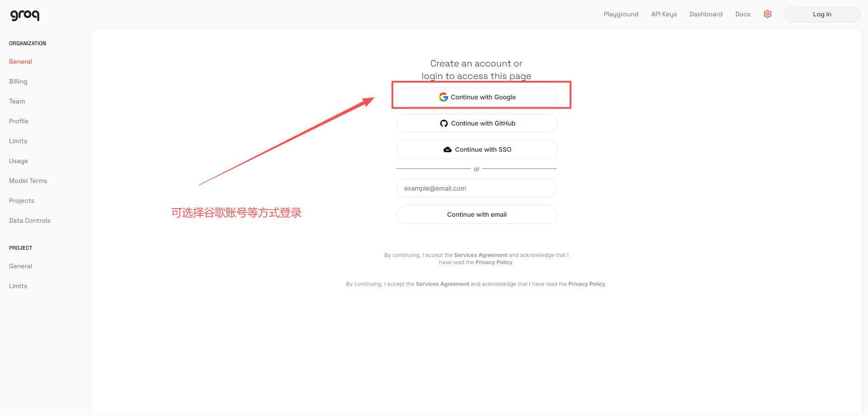Go to API Keys page
Viewport: 868px width, 415px height.
coord(664,14)
